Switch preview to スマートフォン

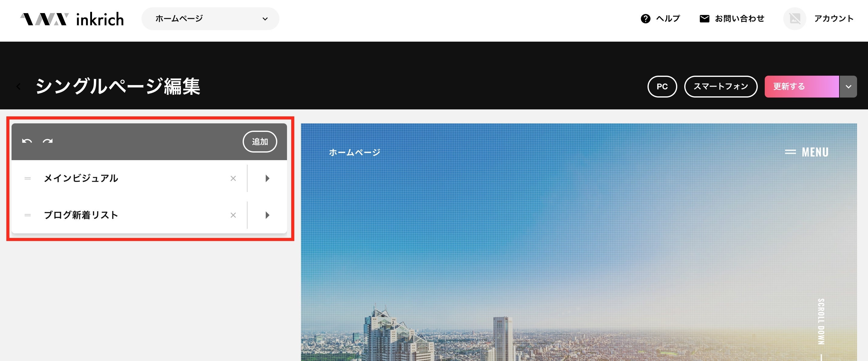point(721,87)
